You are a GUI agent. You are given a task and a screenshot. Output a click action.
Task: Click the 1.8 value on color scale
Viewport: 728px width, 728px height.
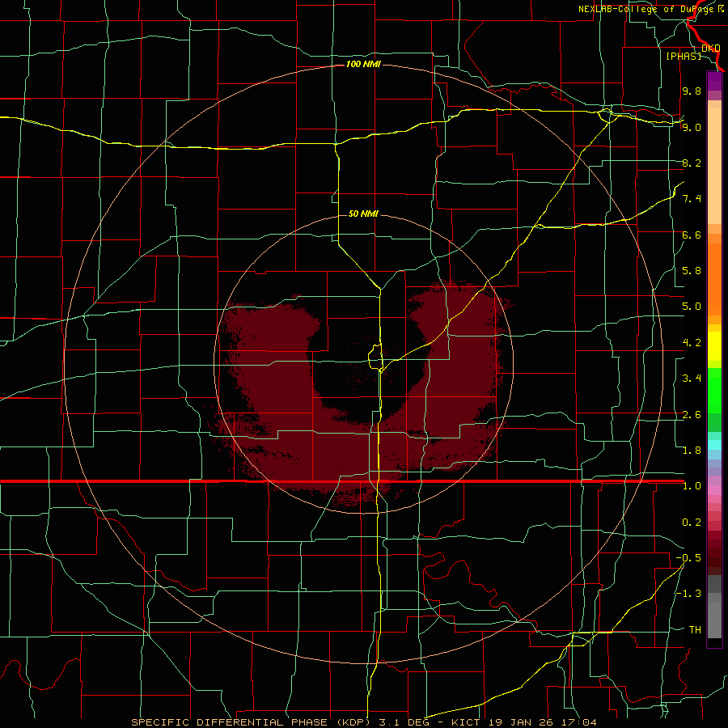pyautogui.click(x=692, y=451)
